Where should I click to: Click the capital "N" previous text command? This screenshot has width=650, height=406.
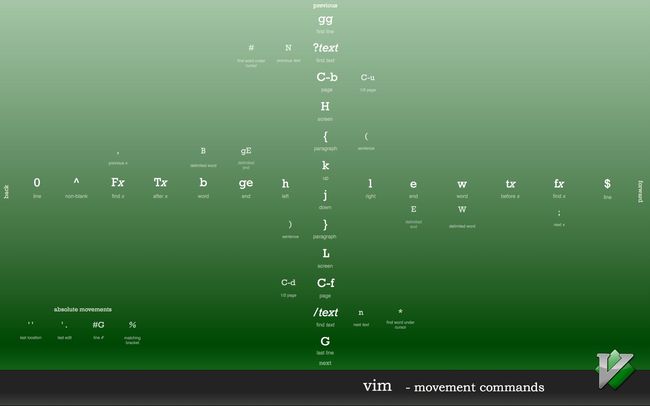[288, 48]
